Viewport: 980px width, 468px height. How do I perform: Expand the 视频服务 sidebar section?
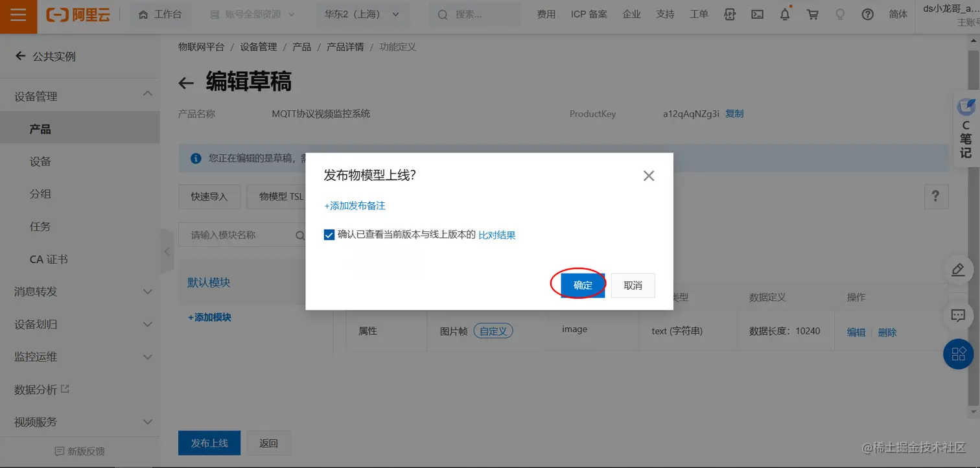pos(80,422)
